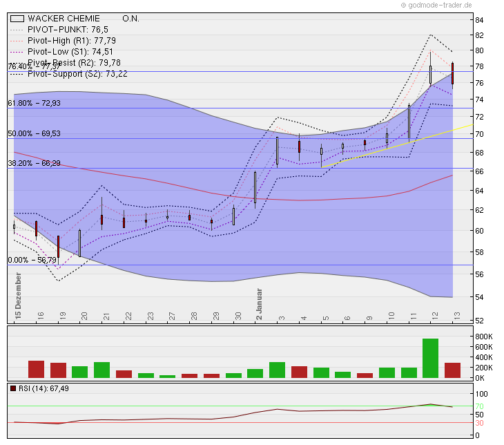Screen dimensions: 504x445
Task: Click the 2 Januar date label
Action: [259, 304]
